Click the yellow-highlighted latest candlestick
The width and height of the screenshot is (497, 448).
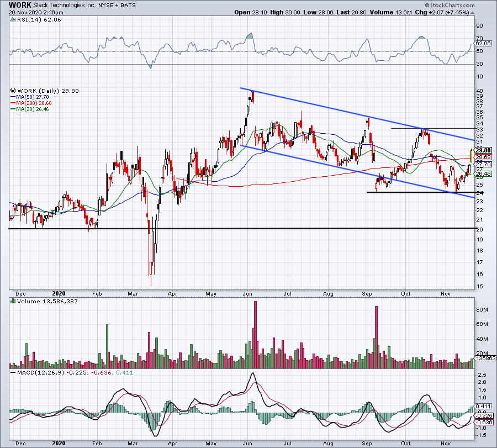(472, 155)
